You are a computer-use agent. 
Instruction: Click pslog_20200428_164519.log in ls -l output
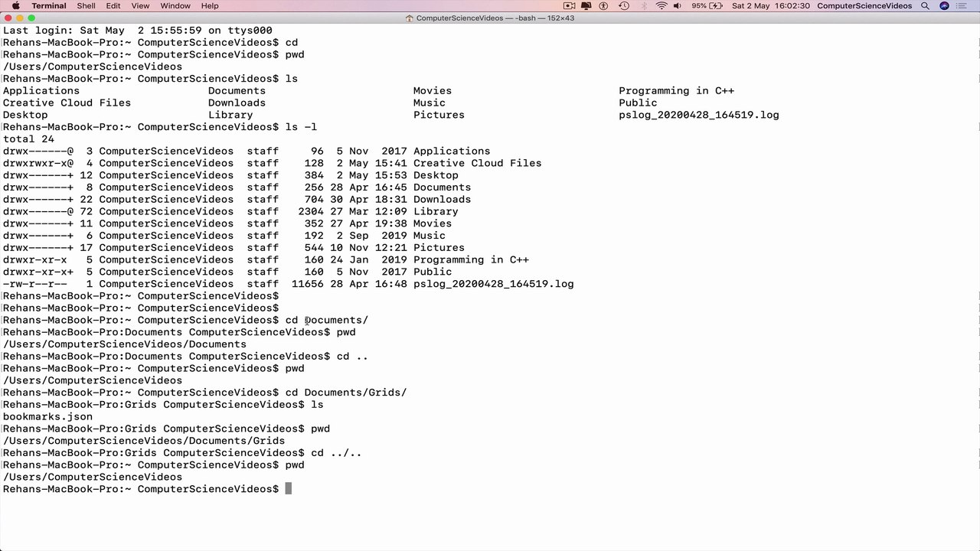point(493,284)
